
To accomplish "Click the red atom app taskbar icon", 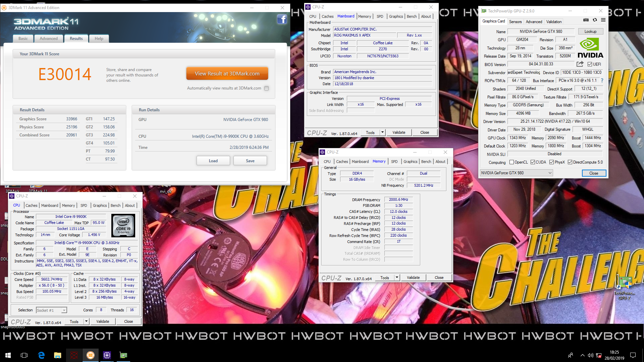I will click(74, 355).
